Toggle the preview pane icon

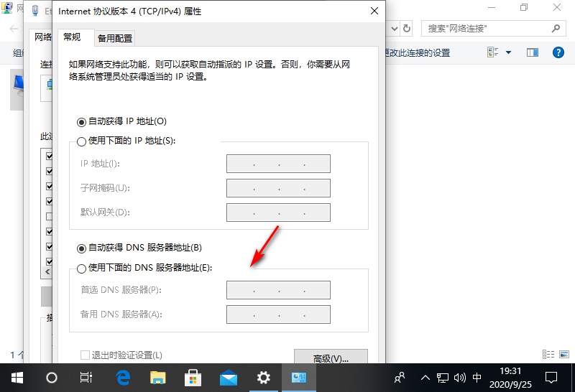click(x=533, y=52)
